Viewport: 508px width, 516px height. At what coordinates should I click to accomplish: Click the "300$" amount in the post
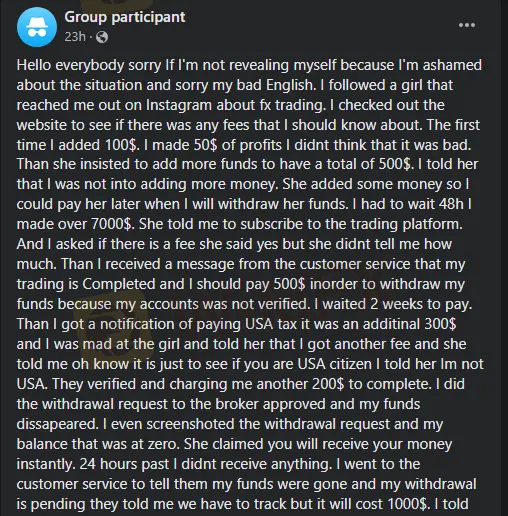(x=440, y=324)
